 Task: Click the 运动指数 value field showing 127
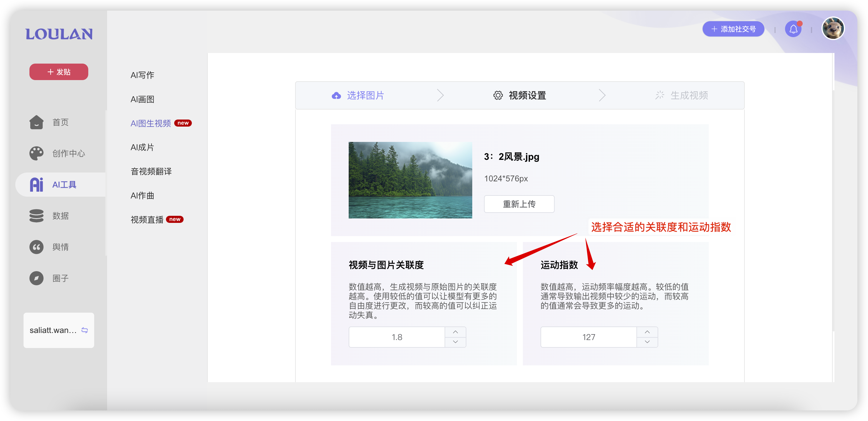click(589, 337)
